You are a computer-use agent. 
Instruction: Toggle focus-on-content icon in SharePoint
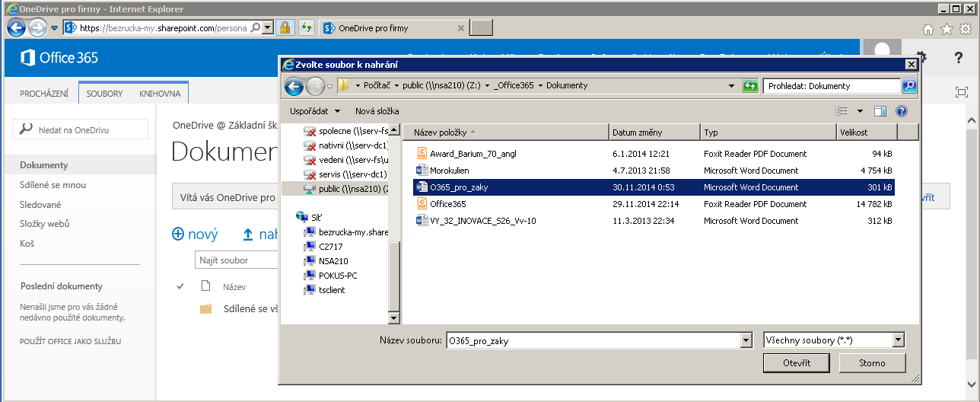[961, 91]
